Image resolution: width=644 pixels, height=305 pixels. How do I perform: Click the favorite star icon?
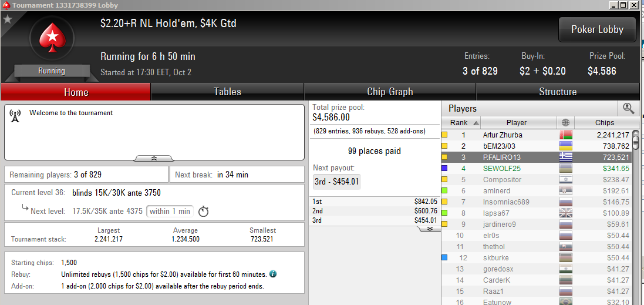tap(8, 19)
